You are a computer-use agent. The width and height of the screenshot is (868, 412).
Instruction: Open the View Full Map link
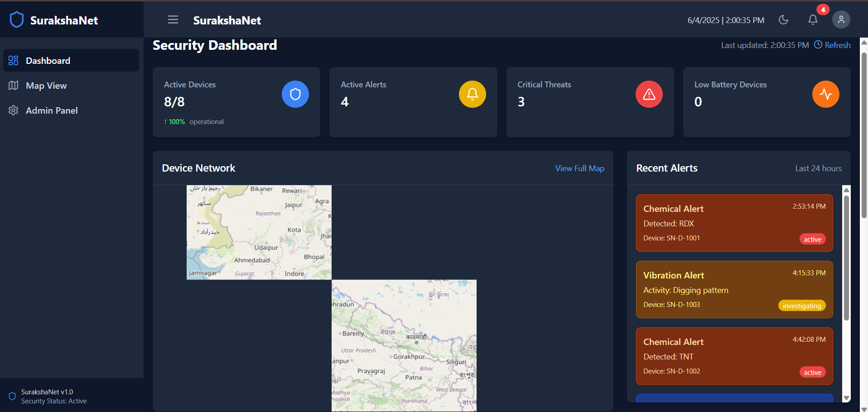(x=580, y=168)
